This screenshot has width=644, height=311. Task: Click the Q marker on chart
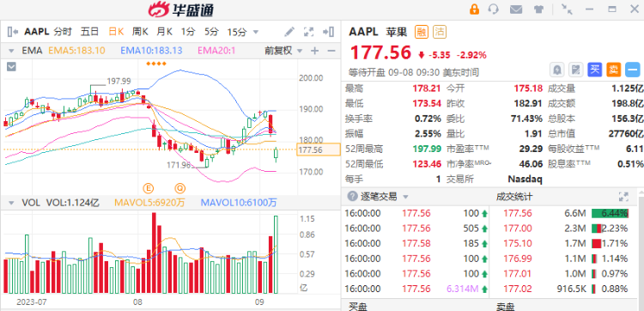(180, 188)
